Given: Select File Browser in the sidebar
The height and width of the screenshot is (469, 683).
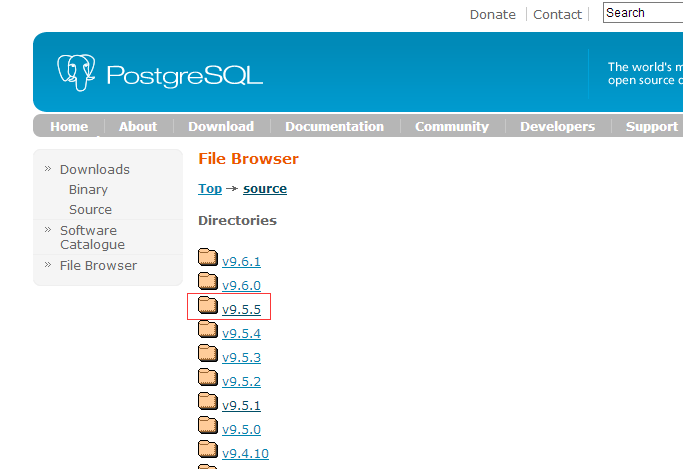Looking at the screenshot, I should point(98,265).
